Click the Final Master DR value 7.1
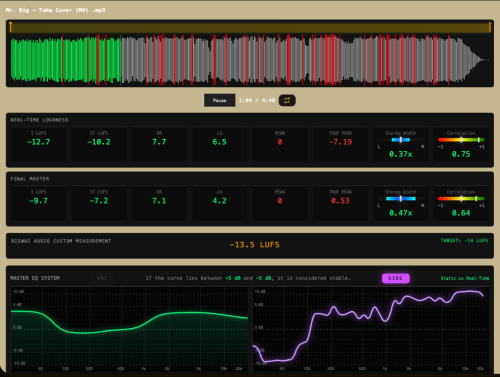 pyautogui.click(x=159, y=201)
